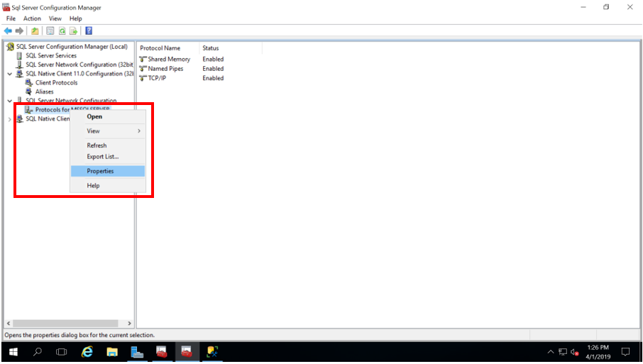The image size is (643, 364).
Task: Click the network tray icon
Action: 563,352
